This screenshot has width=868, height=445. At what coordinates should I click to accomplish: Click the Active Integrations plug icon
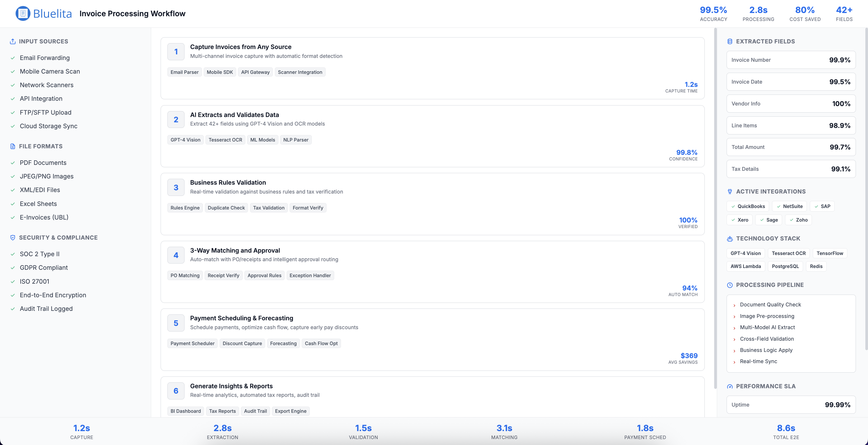[x=730, y=191]
